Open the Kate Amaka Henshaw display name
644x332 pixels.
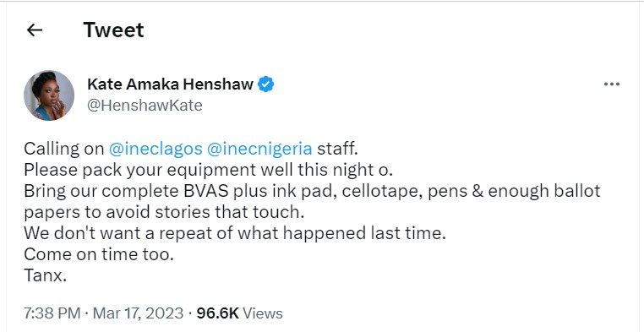pos(170,84)
